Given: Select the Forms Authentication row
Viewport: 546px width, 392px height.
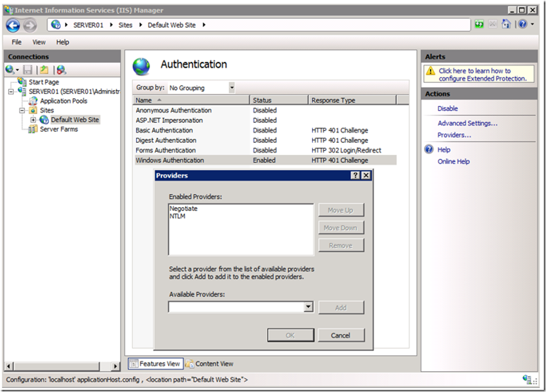Looking at the screenshot, I should (x=264, y=150).
